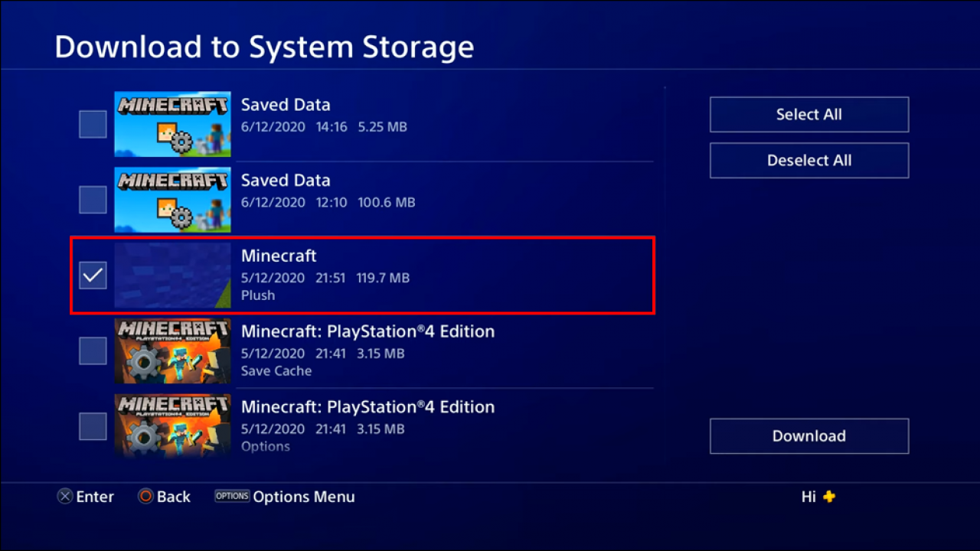
Task: Open the Options Menu label
Action: [x=304, y=497]
